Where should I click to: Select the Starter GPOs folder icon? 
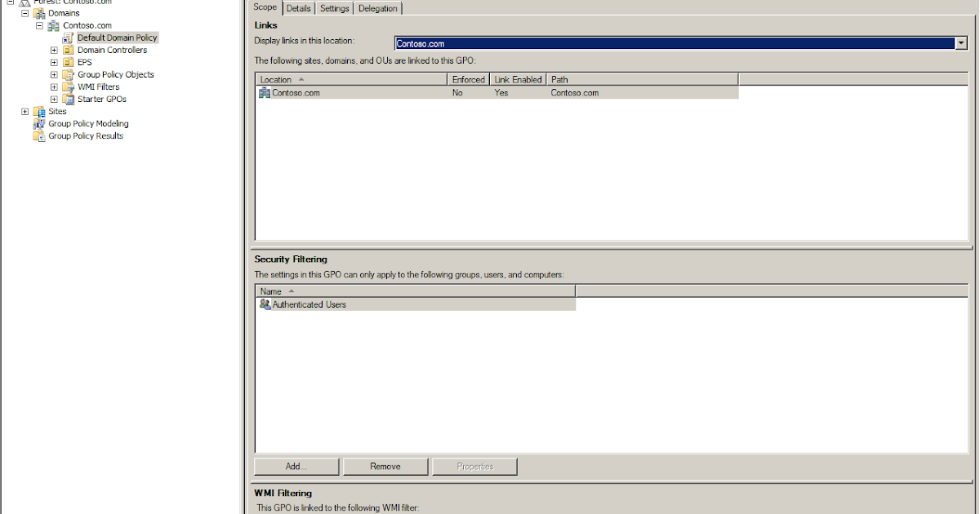[68, 99]
